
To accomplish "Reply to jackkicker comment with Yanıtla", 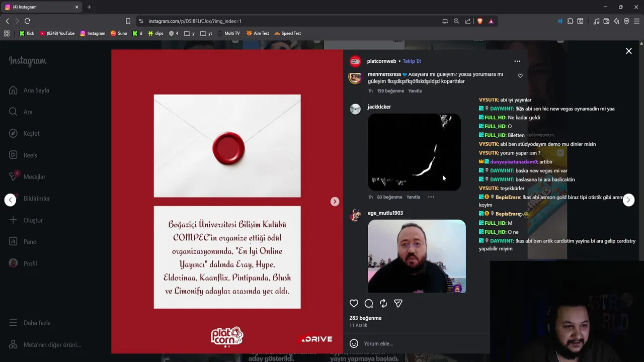I will (413, 197).
